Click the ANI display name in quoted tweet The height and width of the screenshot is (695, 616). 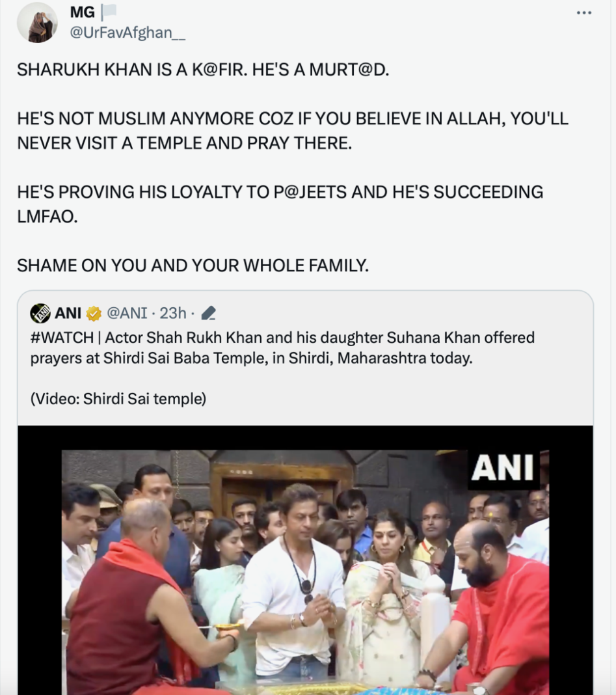[68, 313]
